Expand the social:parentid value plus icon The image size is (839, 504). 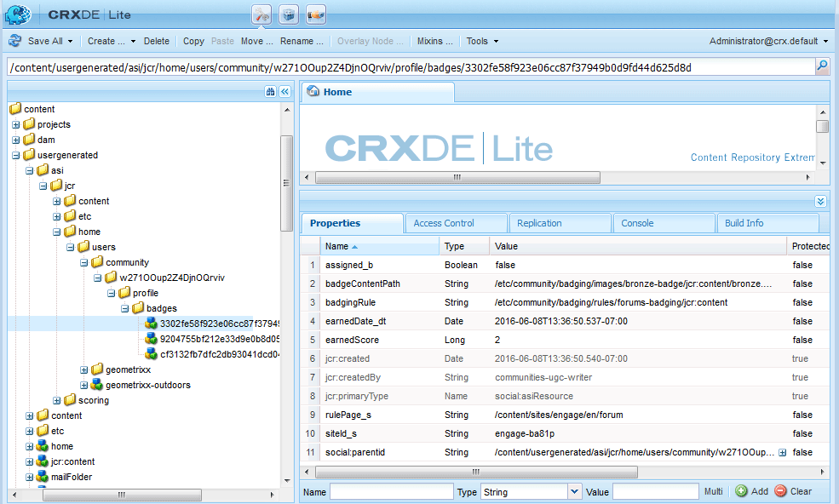(x=782, y=453)
